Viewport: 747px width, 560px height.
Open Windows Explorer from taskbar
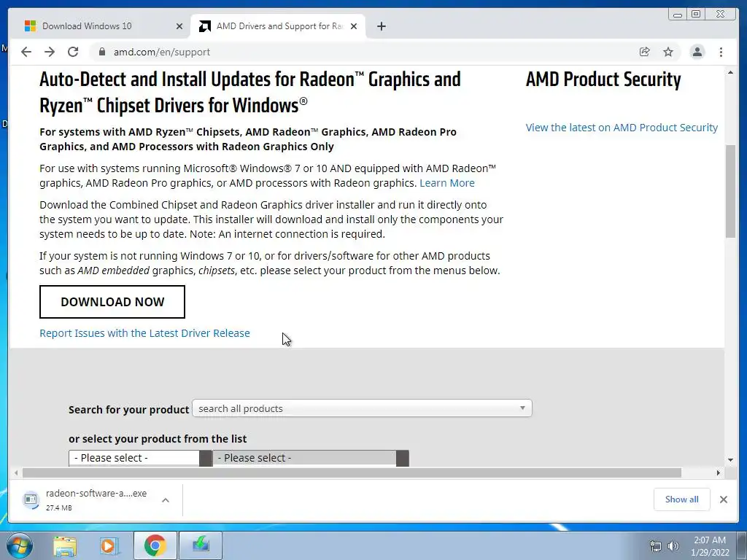(65, 545)
